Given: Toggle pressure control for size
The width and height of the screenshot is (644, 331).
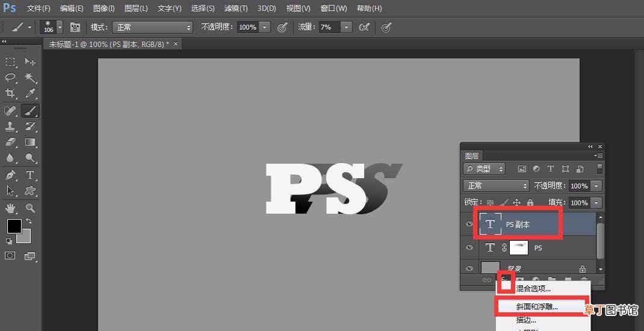Looking at the screenshot, I should 386,27.
